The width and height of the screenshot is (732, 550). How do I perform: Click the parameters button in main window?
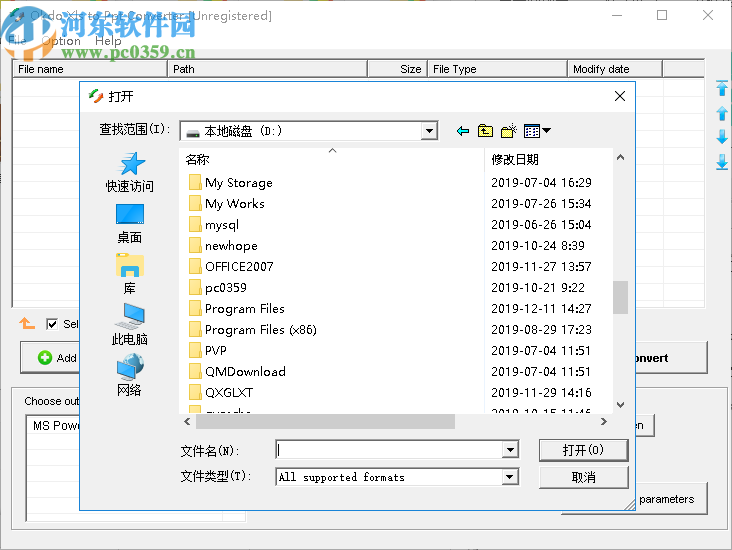pos(671,499)
